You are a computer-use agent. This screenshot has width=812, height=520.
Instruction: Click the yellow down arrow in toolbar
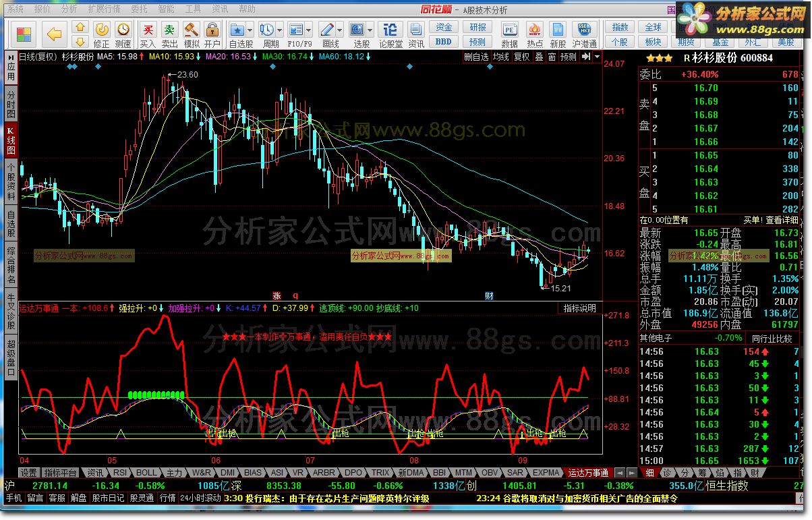(80, 42)
